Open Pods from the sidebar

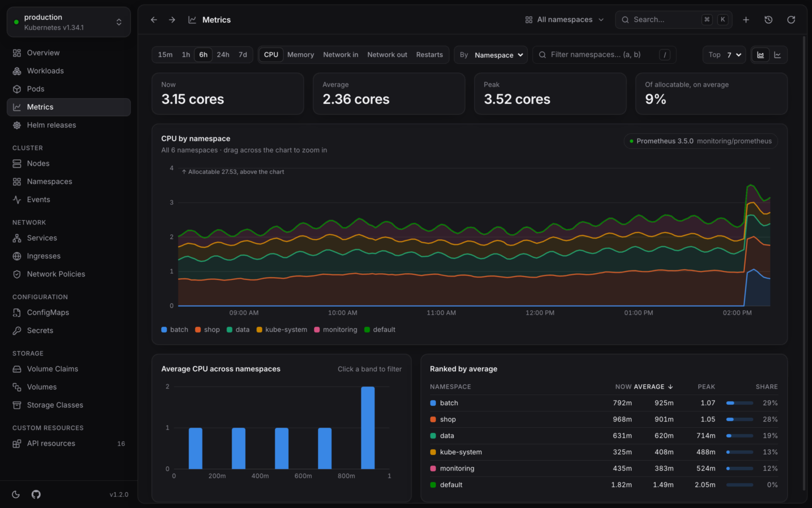[69, 89]
